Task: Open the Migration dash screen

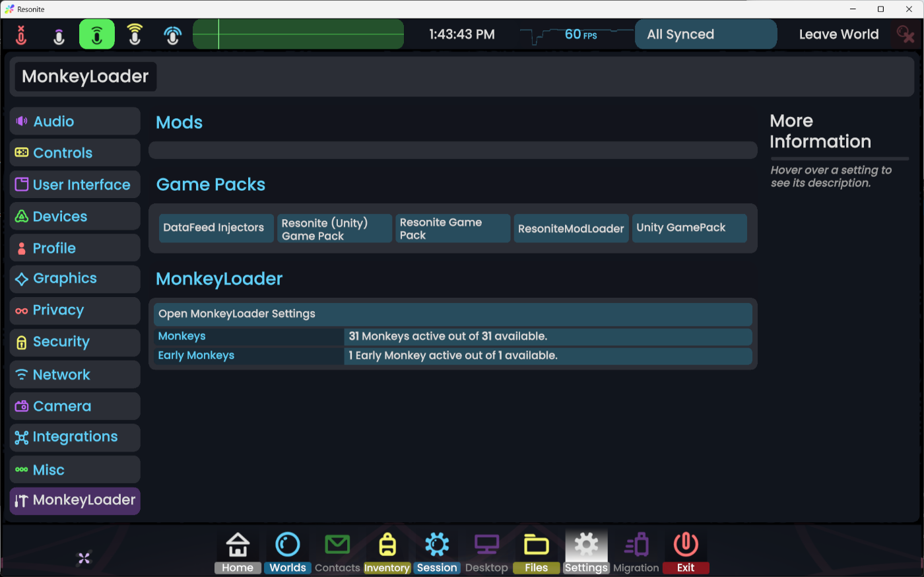Action: tap(636, 553)
